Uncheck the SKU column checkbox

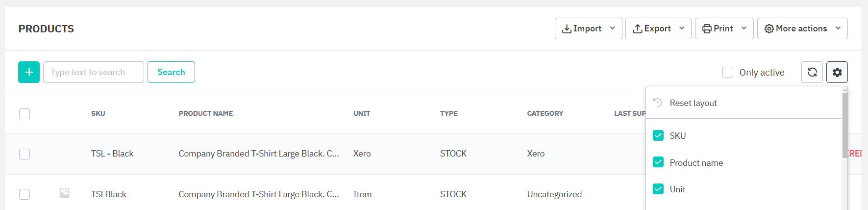[658, 136]
